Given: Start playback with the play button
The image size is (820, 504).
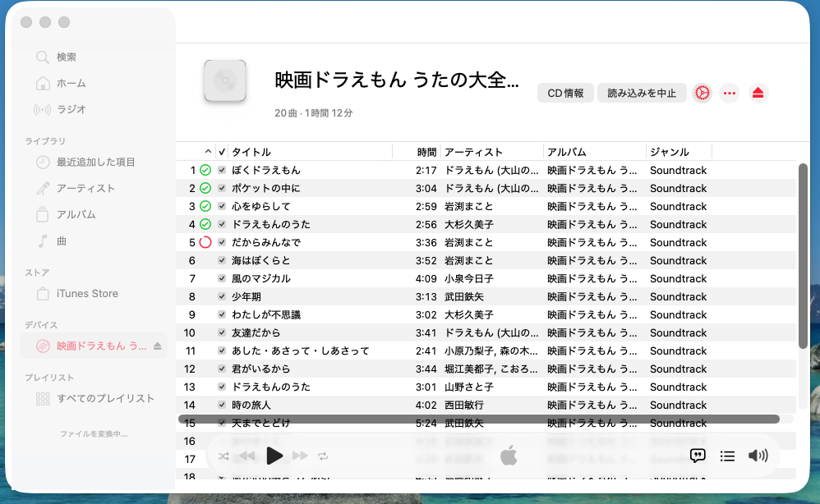Looking at the screenshot, I should pos(274,456).
